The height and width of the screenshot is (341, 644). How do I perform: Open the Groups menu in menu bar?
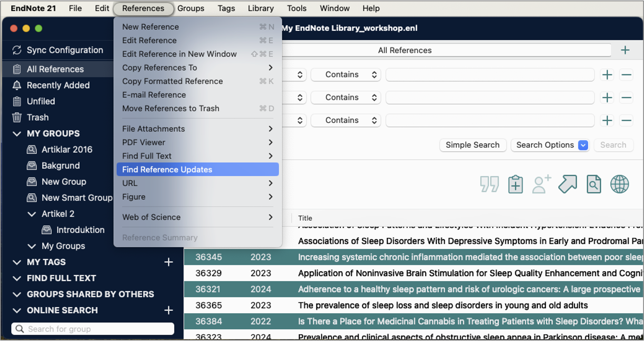(x=191, y=8)
